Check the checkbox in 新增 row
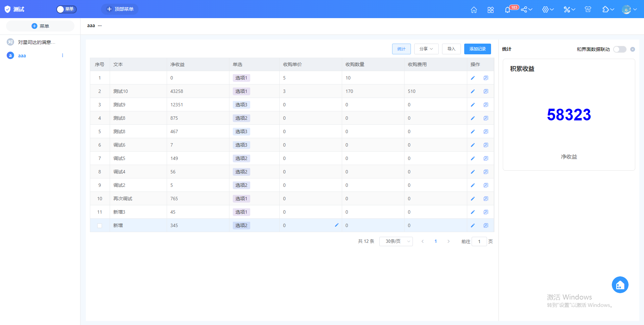The image size is (644, 325). coord(100,226)
